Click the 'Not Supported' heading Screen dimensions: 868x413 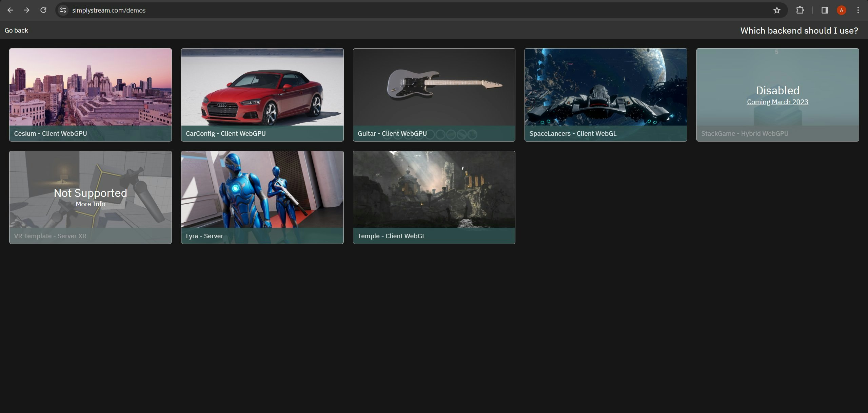[91, 193]
